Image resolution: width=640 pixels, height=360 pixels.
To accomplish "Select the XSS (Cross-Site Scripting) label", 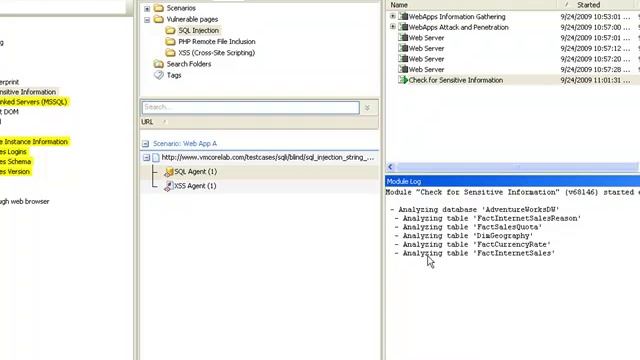I will click(216, 53).
